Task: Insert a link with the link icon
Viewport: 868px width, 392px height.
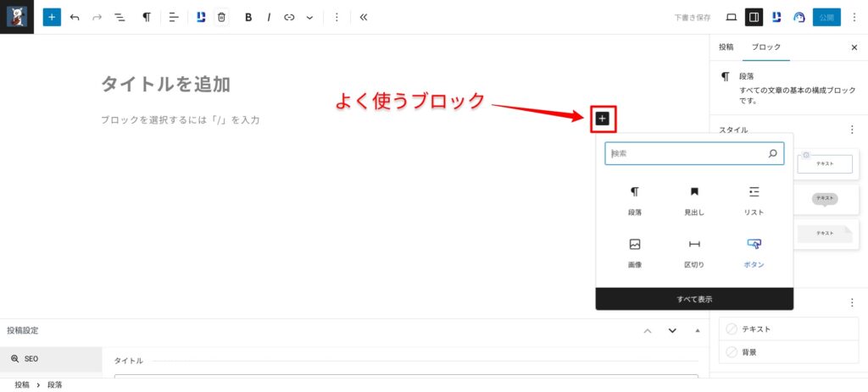Action: [289, 17]
